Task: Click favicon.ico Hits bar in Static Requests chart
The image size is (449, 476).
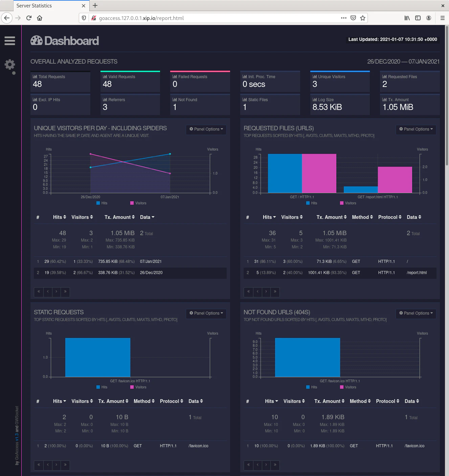Action: (98, 357)
